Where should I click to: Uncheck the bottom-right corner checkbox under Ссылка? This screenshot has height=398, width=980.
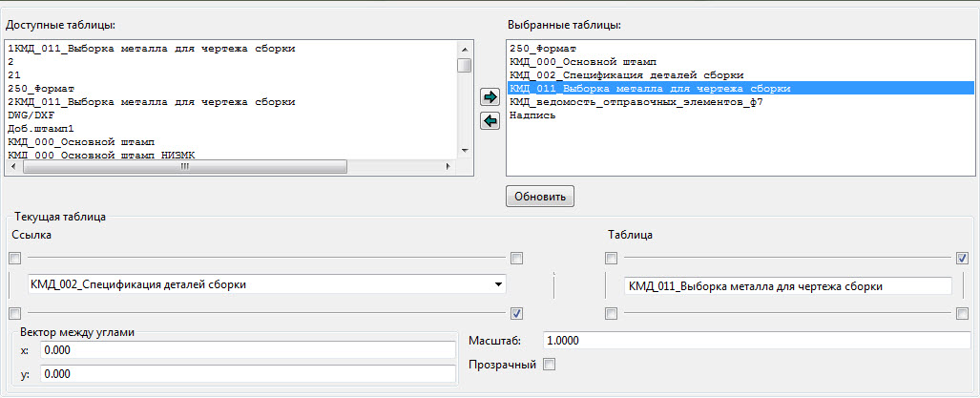tap(516, 313)
